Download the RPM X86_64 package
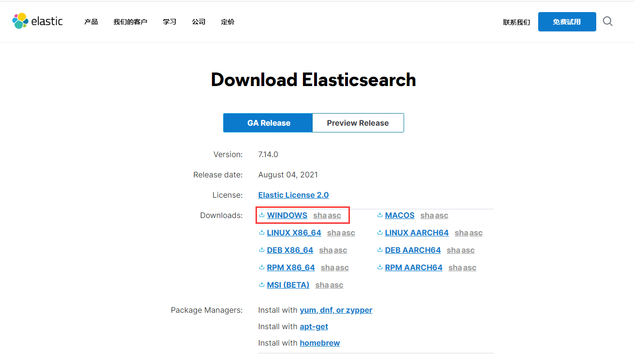Viewport: 634px width, 364px height. (x=291, y=267)
